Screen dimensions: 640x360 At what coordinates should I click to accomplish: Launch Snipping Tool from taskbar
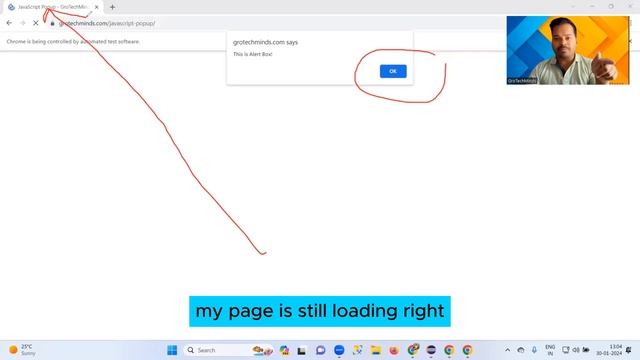click(x=358, y=350)
